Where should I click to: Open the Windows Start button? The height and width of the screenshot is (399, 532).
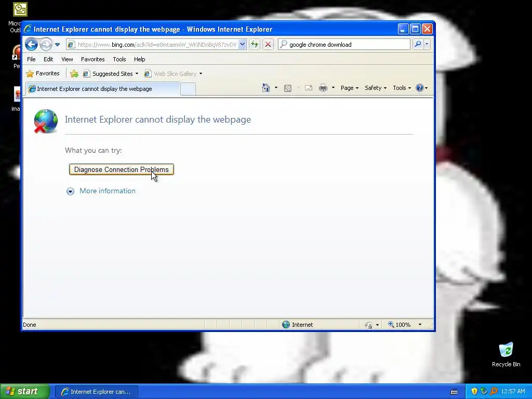pos(24,391)
